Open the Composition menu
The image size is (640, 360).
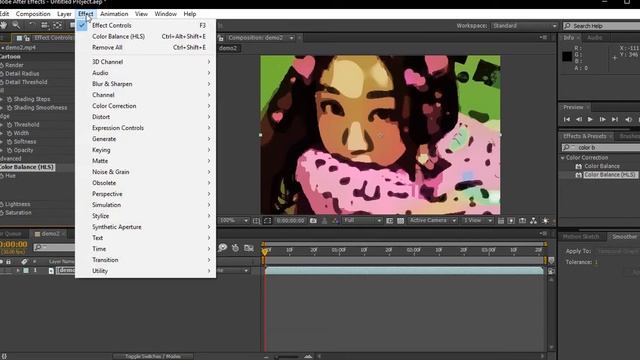click(x=33, y=14)
